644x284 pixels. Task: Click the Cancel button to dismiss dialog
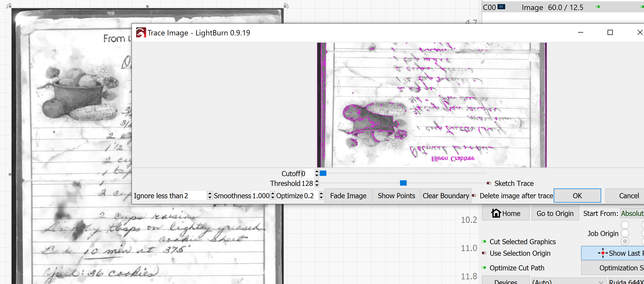(x=629, y=196)
